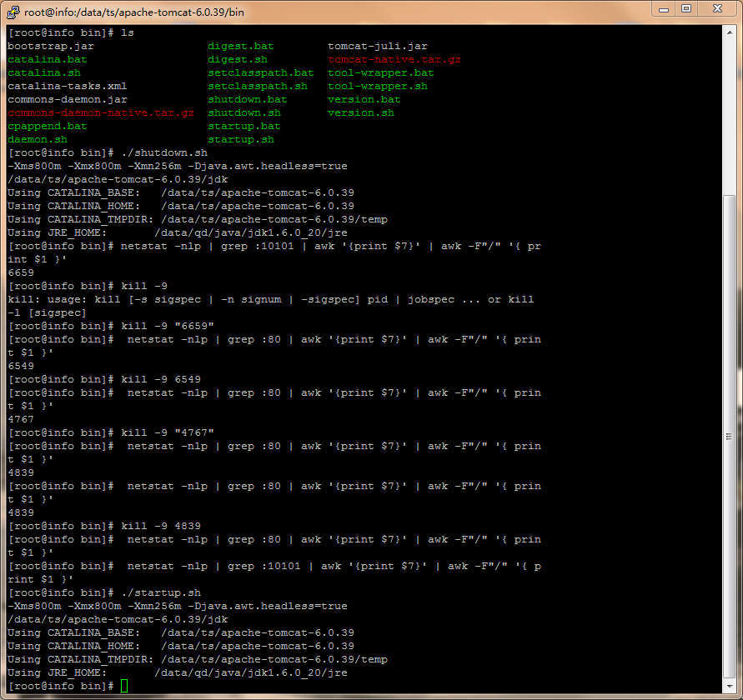Click cpappend.bat file name

[48, 126]
